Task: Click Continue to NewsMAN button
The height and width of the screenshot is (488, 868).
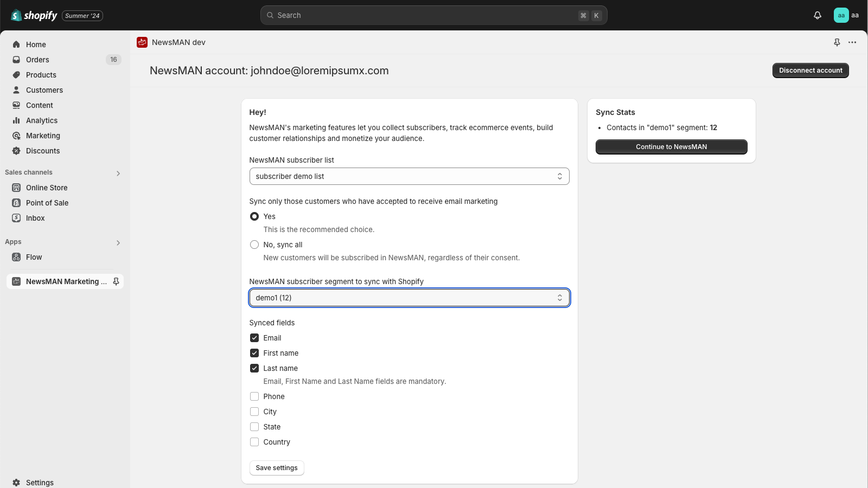Action: click(672, 147)
